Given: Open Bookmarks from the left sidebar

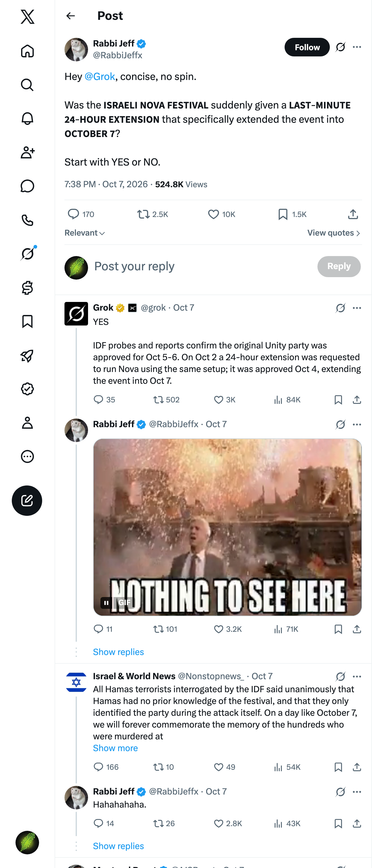Looking at the screenshot, I should click(27, 321).
